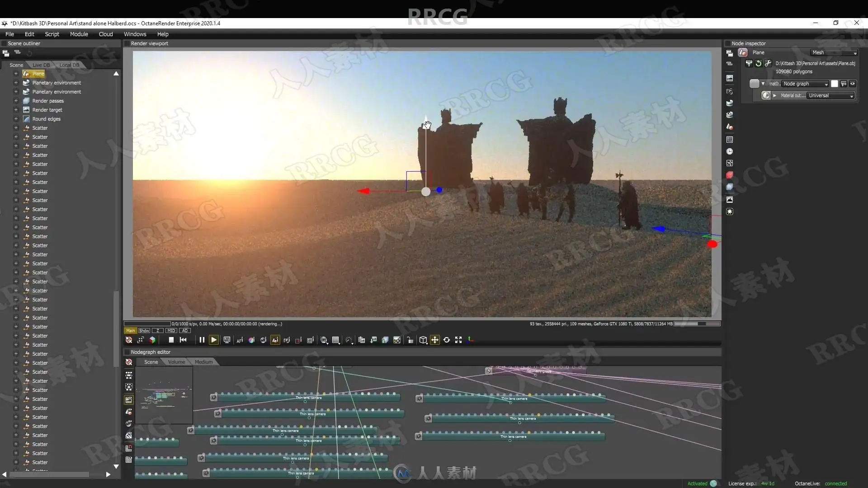Screen dimensions: 868x488
Task: Toggle the move gizmo tool
Action: (x=434, y=340)
